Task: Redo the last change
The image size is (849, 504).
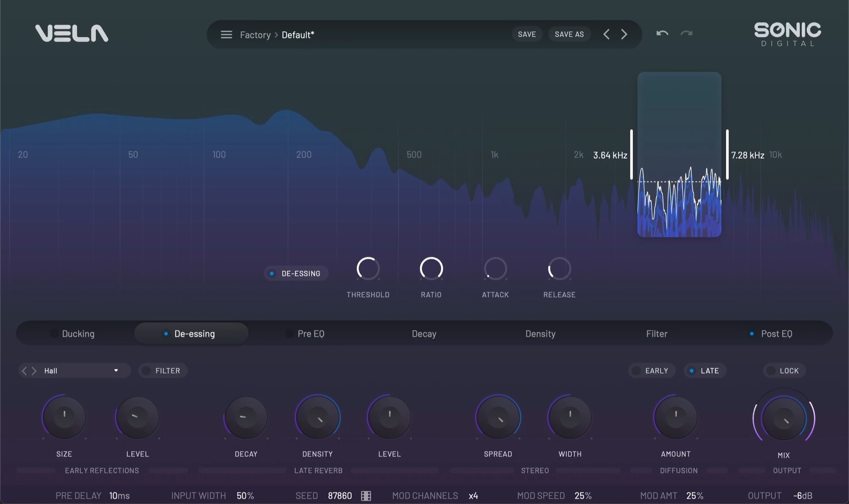Action: click(x=686, y=33)
